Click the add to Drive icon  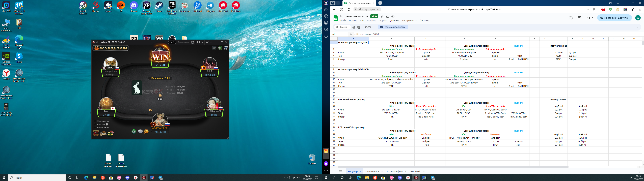[x=388, y=16]
